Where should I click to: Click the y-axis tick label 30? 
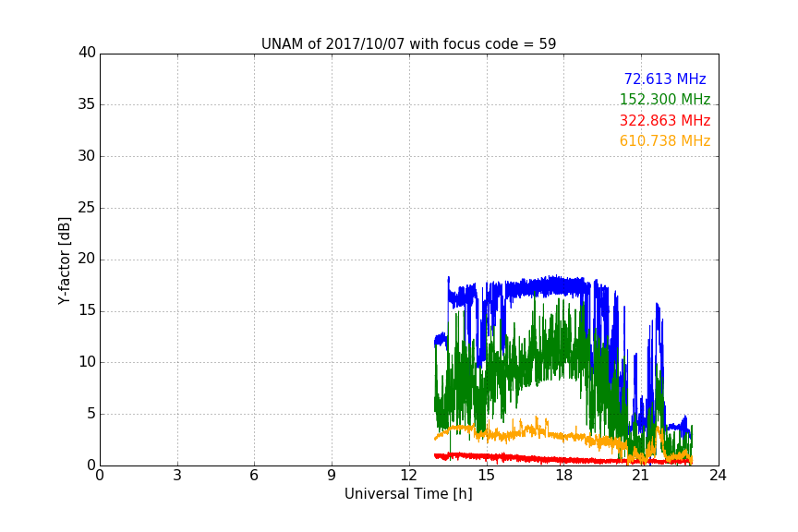pyautogui.click(x=87, y=156)
